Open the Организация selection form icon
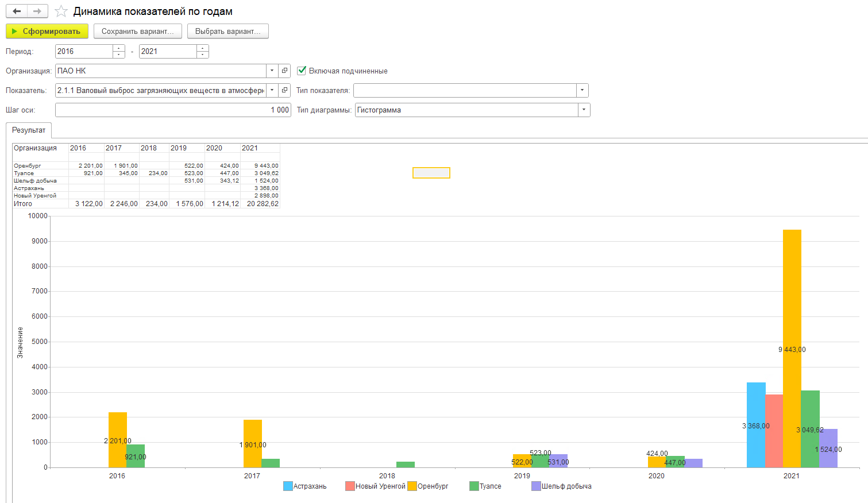Screen dimensions: 868x503 coord(284,71)
